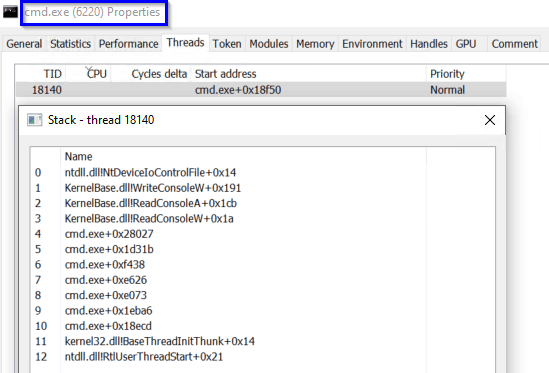Sort threads by TID column header
The width and height of the screenshot is (549, 373).
(41, 74)
